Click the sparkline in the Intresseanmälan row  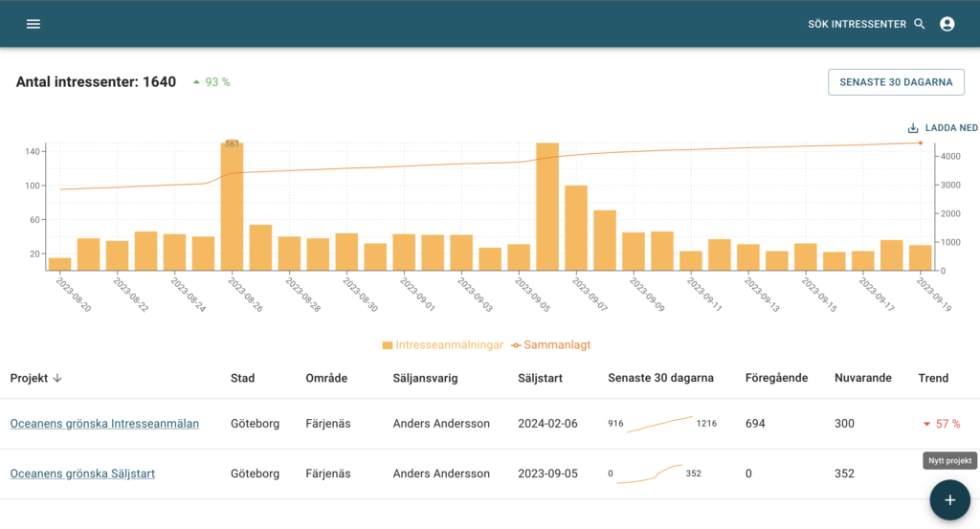(x=660, y=424)
